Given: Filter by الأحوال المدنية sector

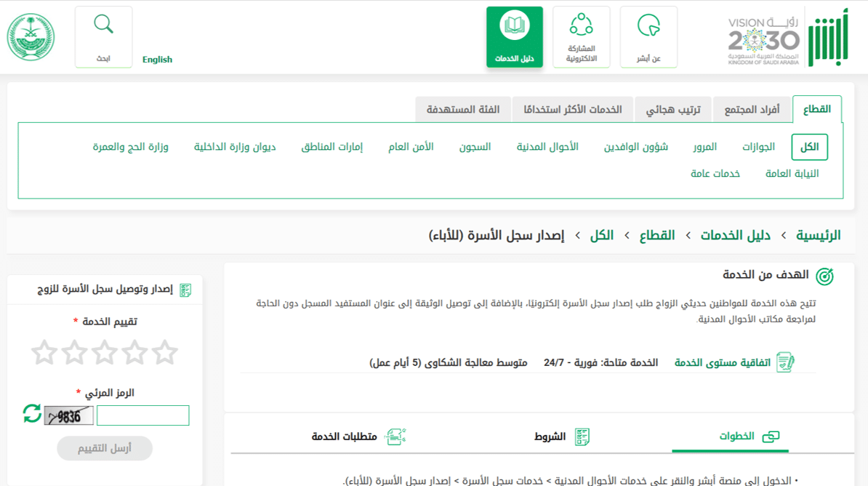Looking at the screenshot, I should point(547,147).
